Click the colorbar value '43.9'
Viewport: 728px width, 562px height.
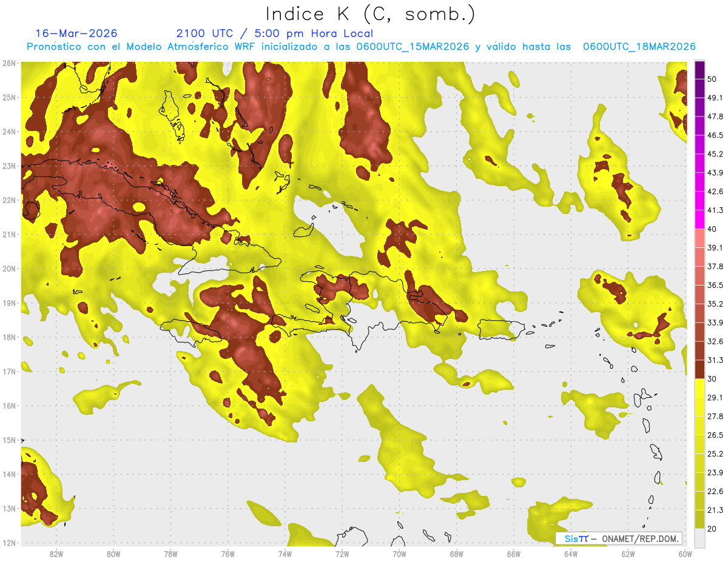tap(715, 173)
